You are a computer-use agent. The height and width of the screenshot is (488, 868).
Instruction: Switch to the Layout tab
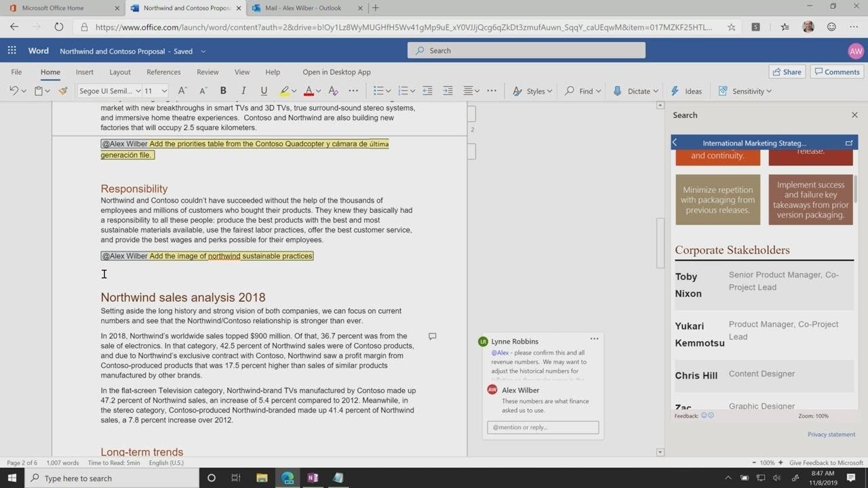coord(120,72)
